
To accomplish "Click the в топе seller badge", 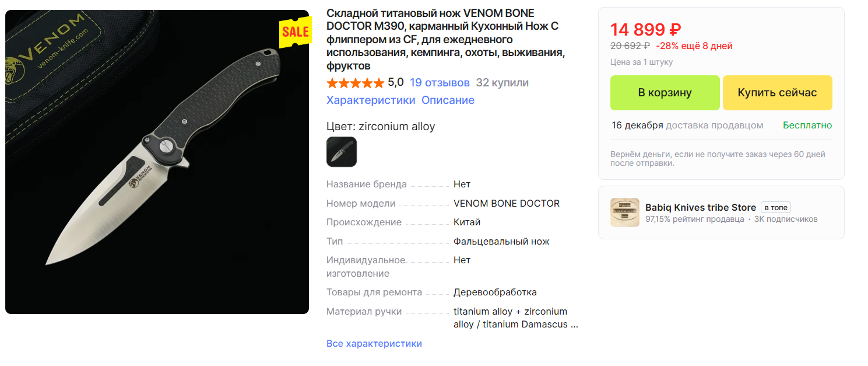I will click(775, 207).
